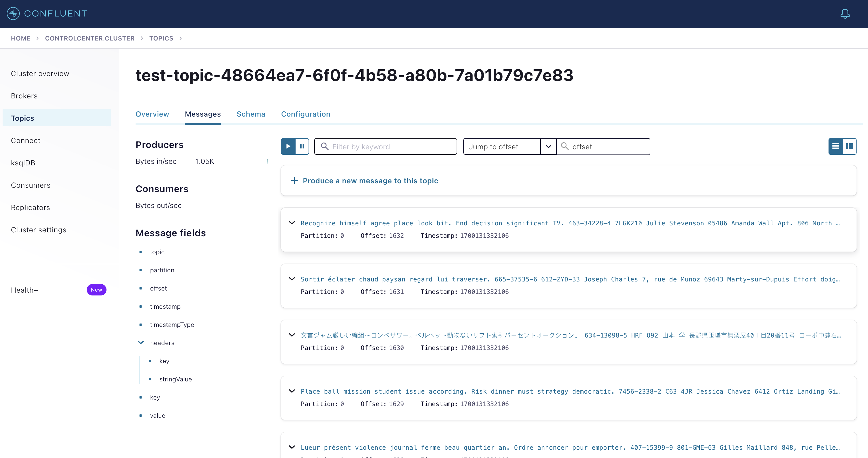Collapse the message at offset 1630
Viewport: 868px width, 458px height.
292,335
